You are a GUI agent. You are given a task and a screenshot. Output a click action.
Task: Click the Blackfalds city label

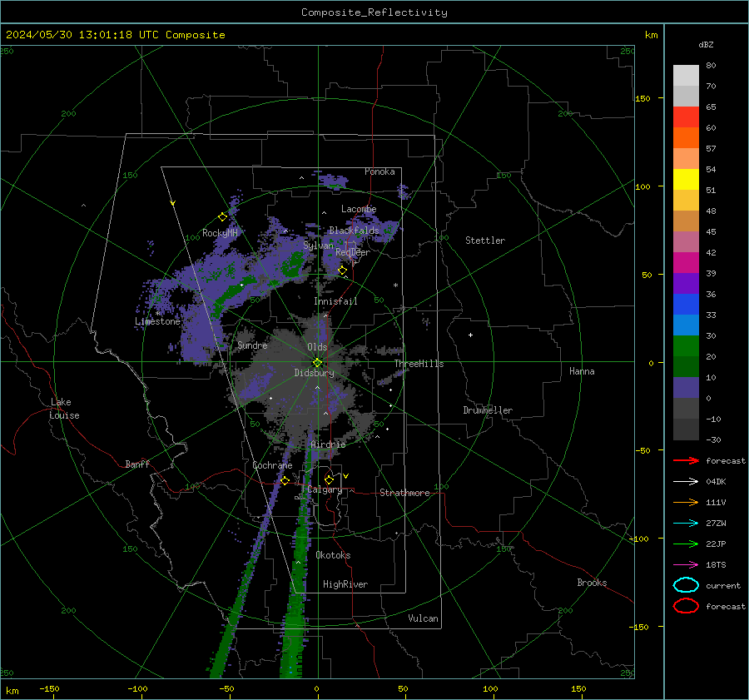click(x=354, y=231)
